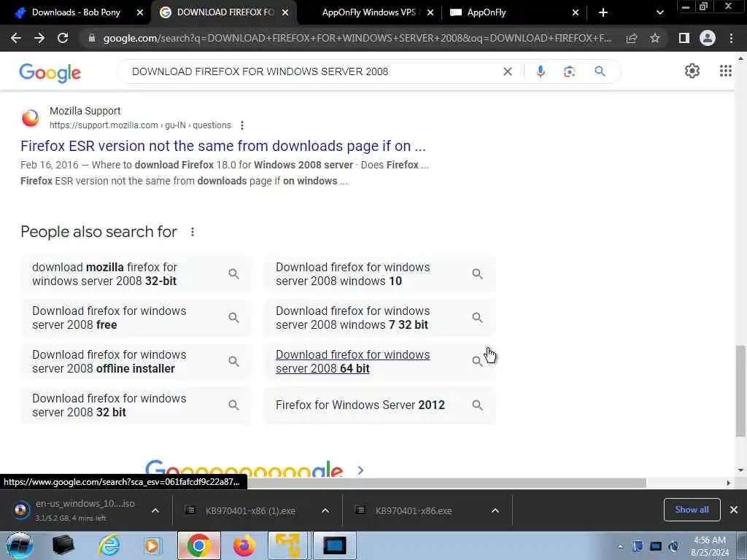Open the volume icon in system tray
Viewport: 747px width, 560px height.
point(673,546)
